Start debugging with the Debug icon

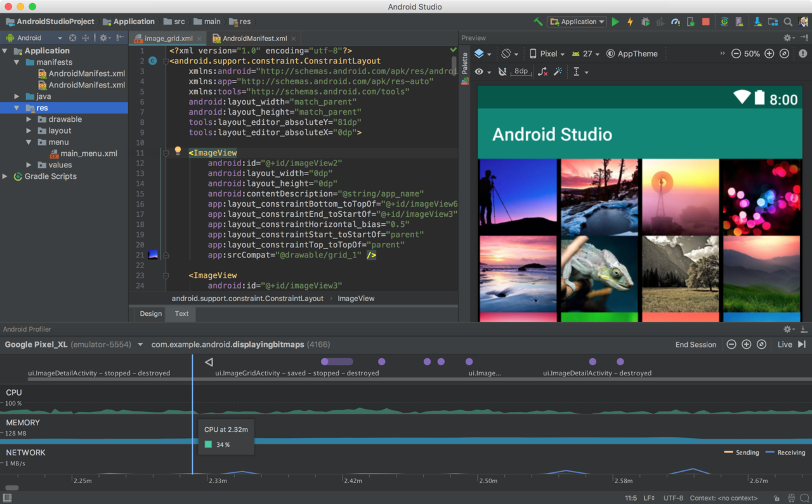(x=645, y=21)
